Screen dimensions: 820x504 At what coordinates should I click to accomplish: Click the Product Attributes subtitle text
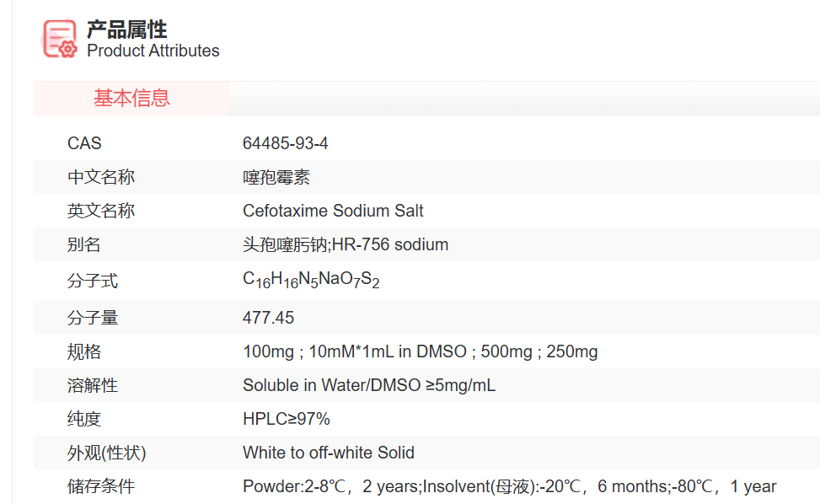pyautogui.click(x=153, y=51)
